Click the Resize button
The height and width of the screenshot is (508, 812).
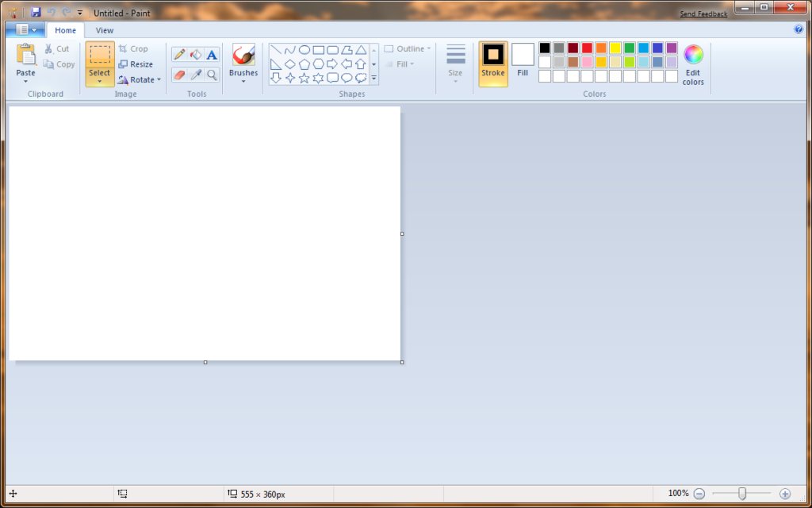(136, 64)
